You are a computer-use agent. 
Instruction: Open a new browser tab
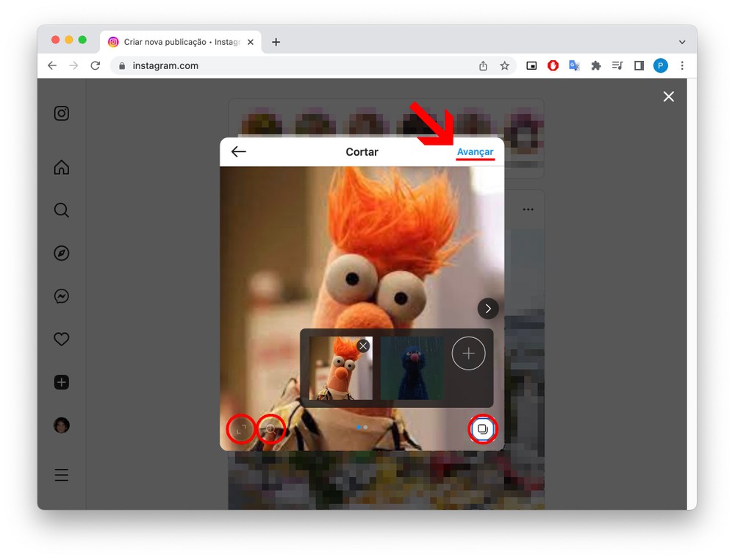point(276,42)
